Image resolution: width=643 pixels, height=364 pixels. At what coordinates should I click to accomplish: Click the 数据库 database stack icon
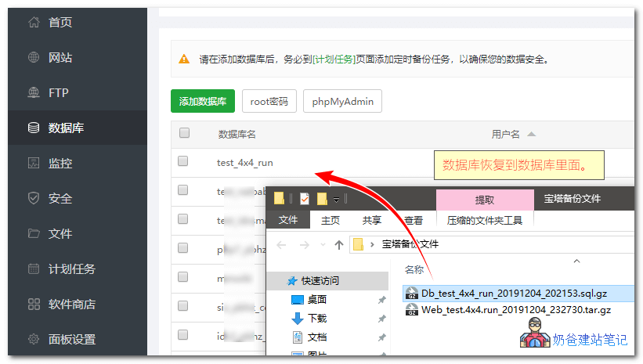34,128
